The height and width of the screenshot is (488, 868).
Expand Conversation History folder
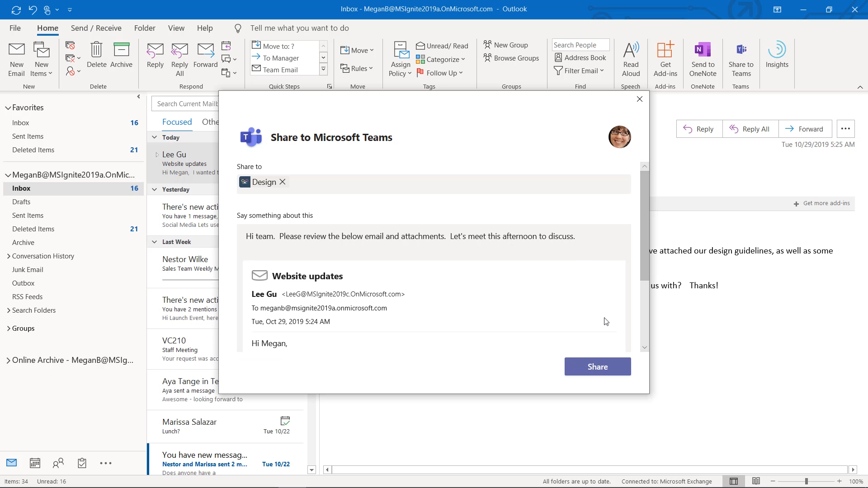9,256
